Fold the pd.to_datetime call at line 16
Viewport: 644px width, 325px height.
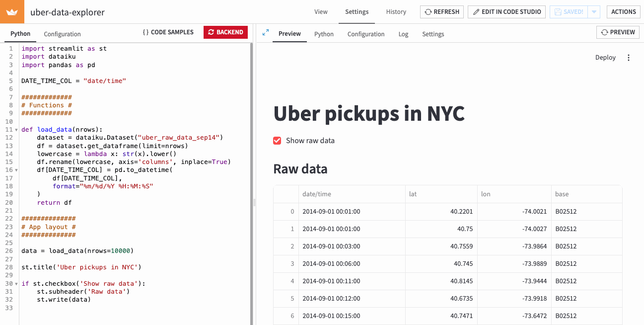17,170
